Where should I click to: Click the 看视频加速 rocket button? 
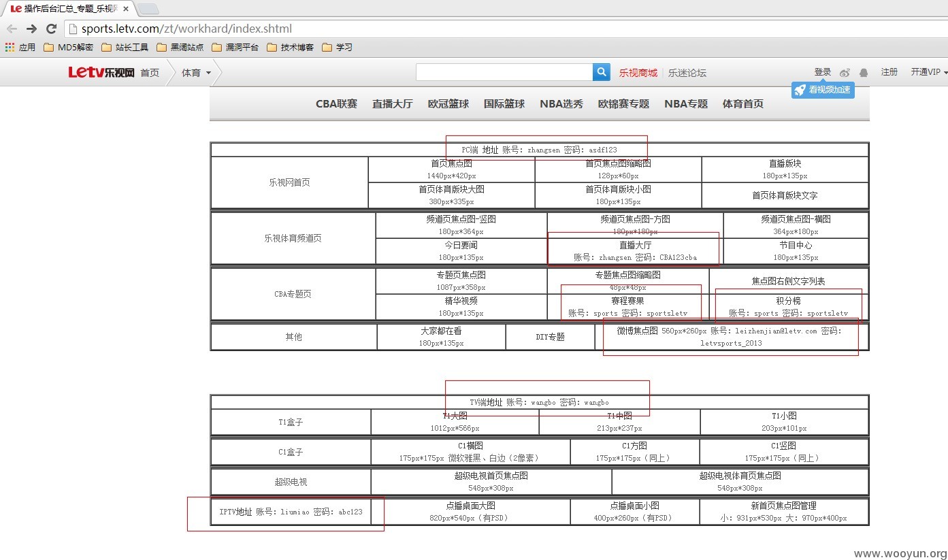pos(823,90)
